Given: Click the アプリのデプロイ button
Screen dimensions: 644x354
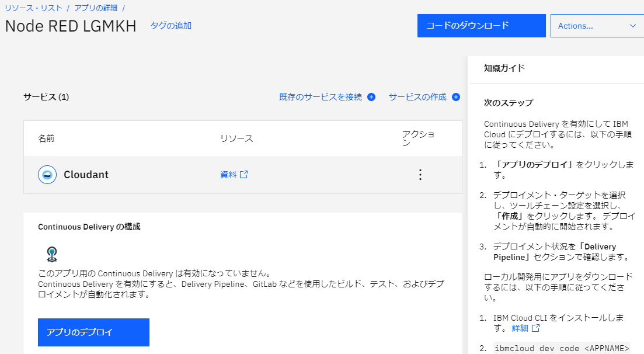Looking at the screenshot, I should (x=93, y=332).
